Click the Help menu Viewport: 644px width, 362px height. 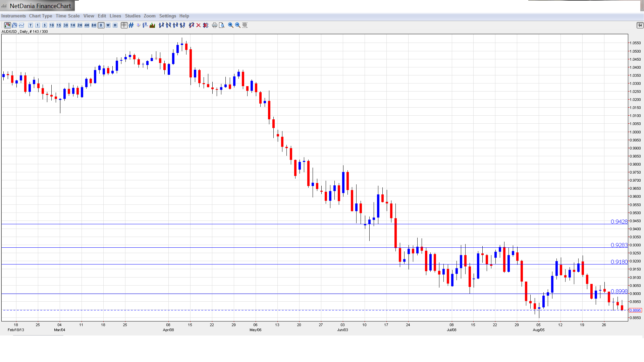click(184, 16)
